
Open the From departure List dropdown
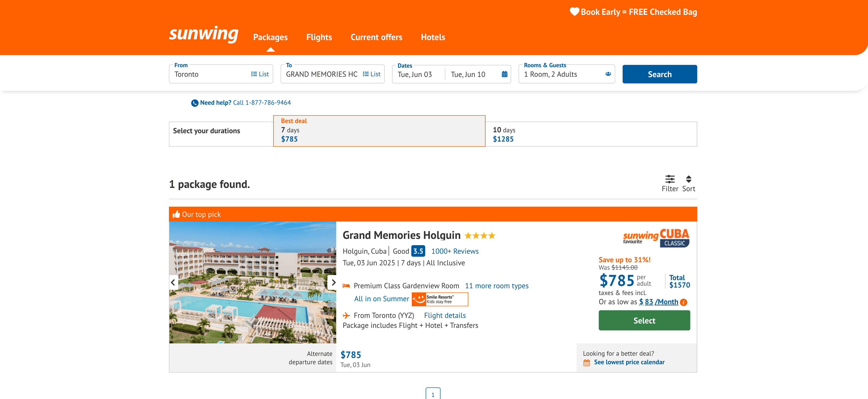tap(260, 74)
